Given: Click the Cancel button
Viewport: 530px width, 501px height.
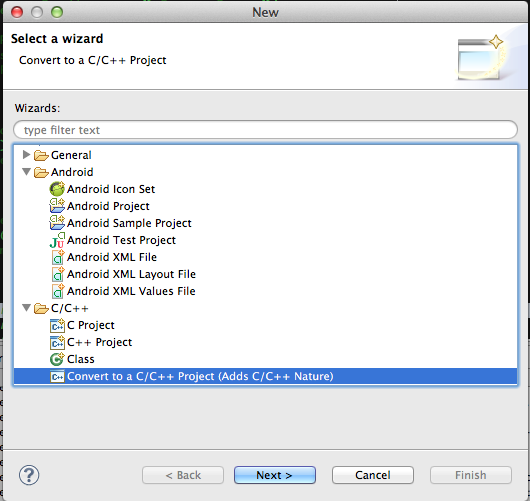Looking at the screenshot, I should 373,475.
